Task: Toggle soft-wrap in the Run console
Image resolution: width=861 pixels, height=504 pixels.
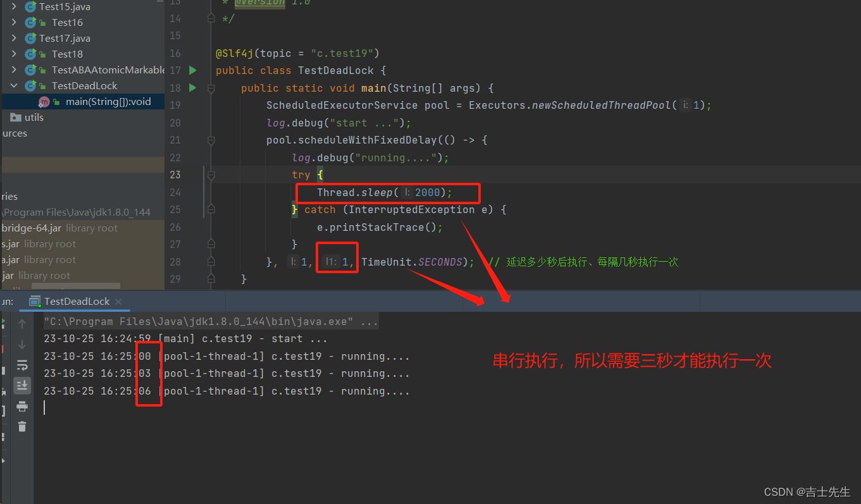Action: [x=22, y=365]
